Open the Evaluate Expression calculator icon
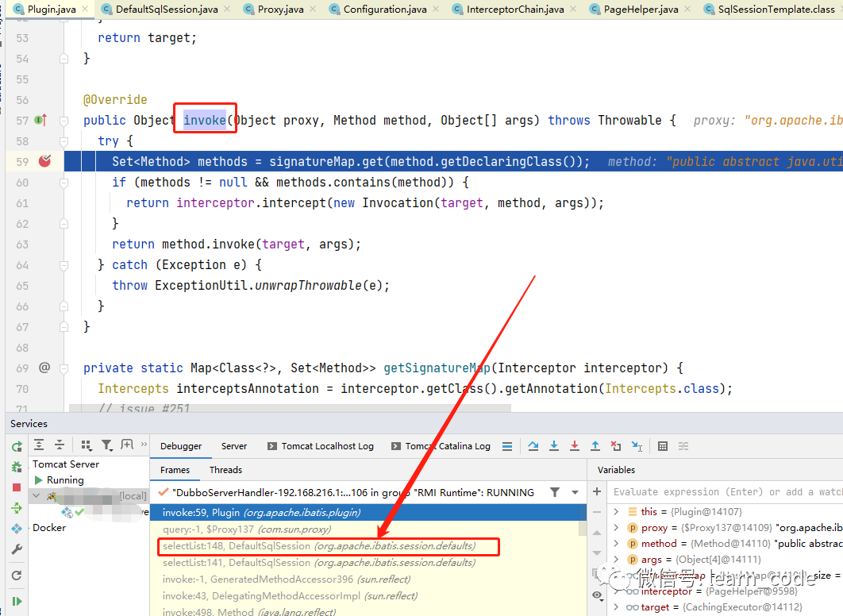 click(663, 446)
